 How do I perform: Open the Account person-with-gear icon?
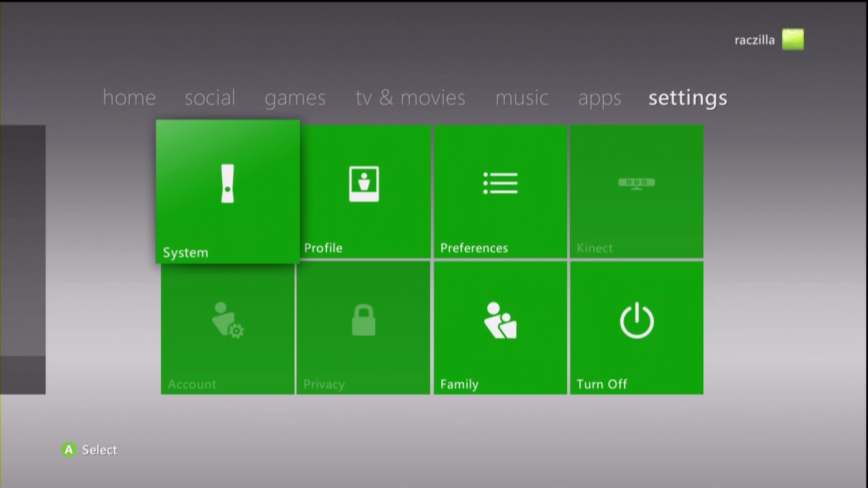pos(227,320)
